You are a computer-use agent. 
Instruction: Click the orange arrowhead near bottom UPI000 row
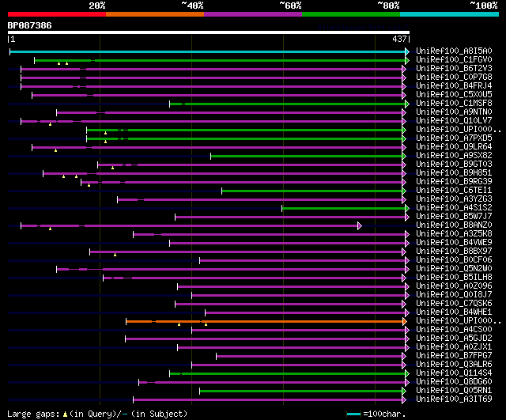coord(405,321)
